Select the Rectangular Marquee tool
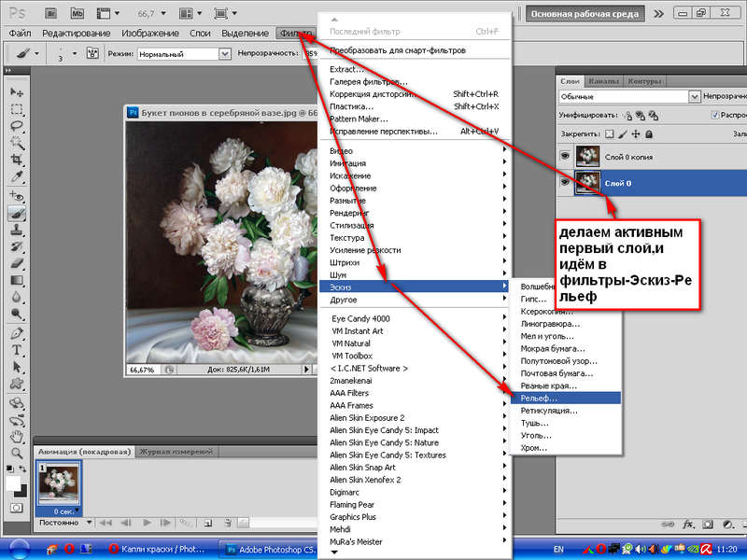Viewport: 747px width, 560px height. 17,109
